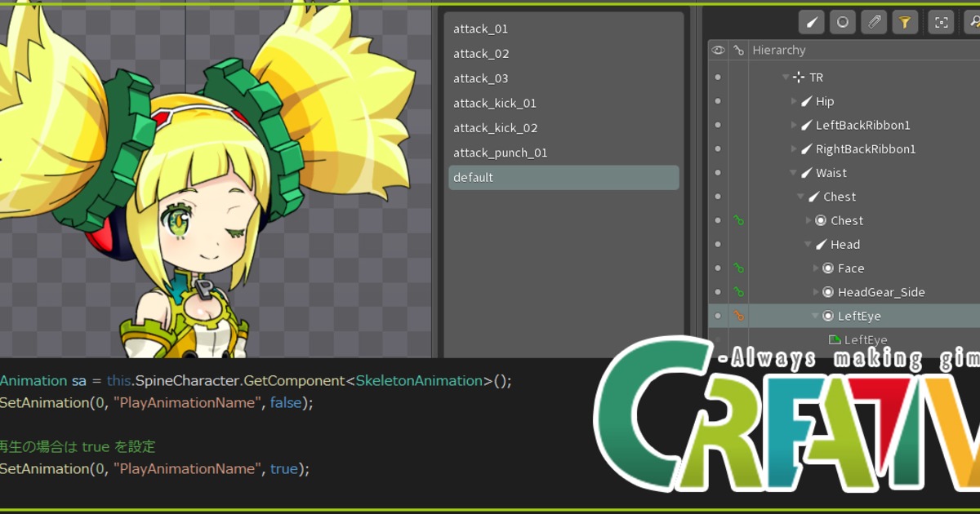Click the false keyword in code
This screenshot has width=980, height=514.
pos(285,403)
